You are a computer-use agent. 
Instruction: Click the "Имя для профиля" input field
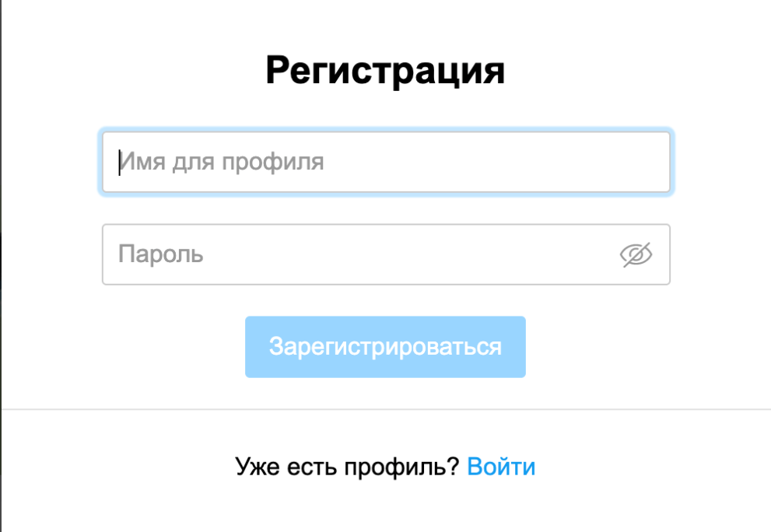coord(385,162)
